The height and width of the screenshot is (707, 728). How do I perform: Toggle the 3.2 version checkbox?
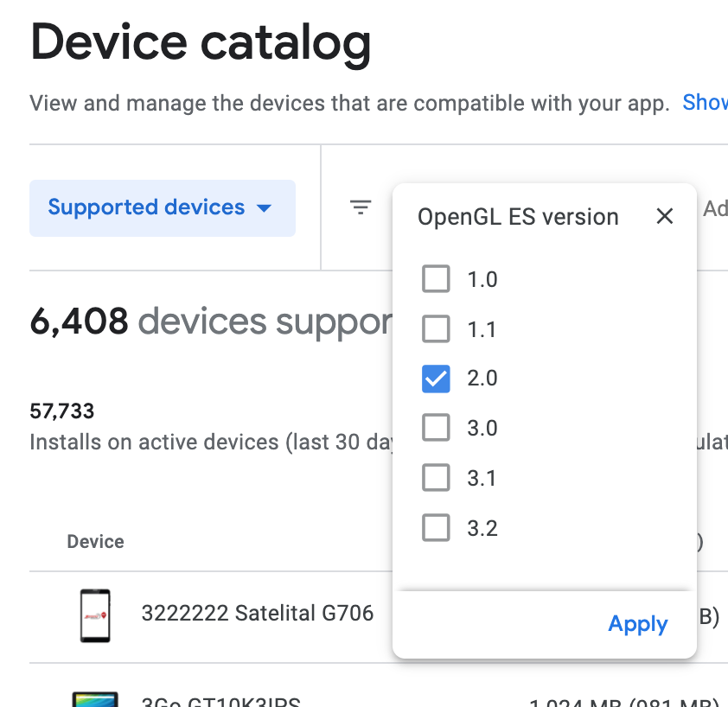pyautogui.click(x=436, y=528)
